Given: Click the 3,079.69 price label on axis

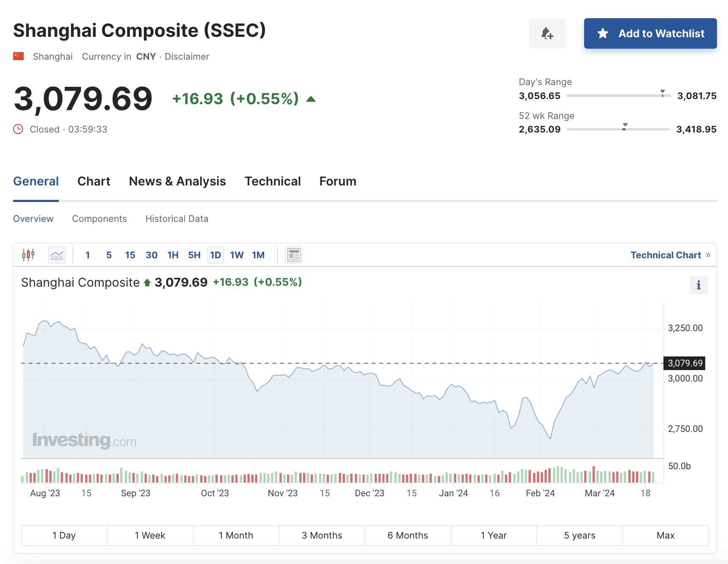Looking at the screenshot, I should click(x=685, y=363).
